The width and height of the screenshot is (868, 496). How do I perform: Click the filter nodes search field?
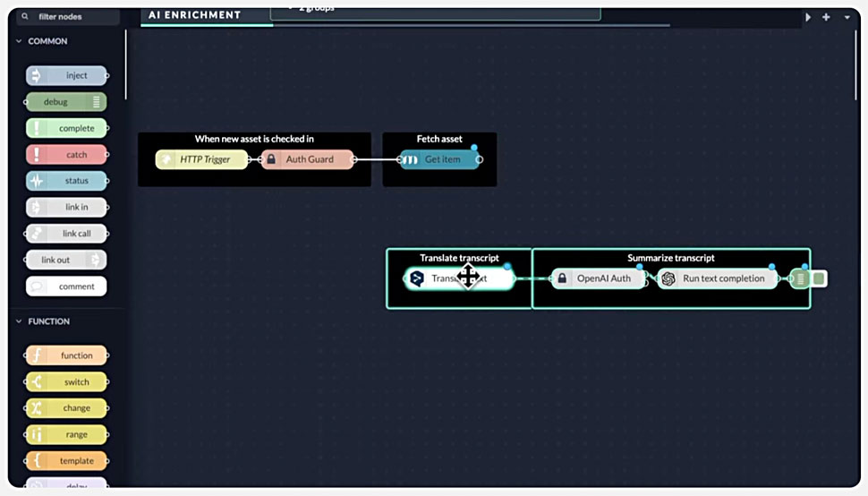[72, 16]
